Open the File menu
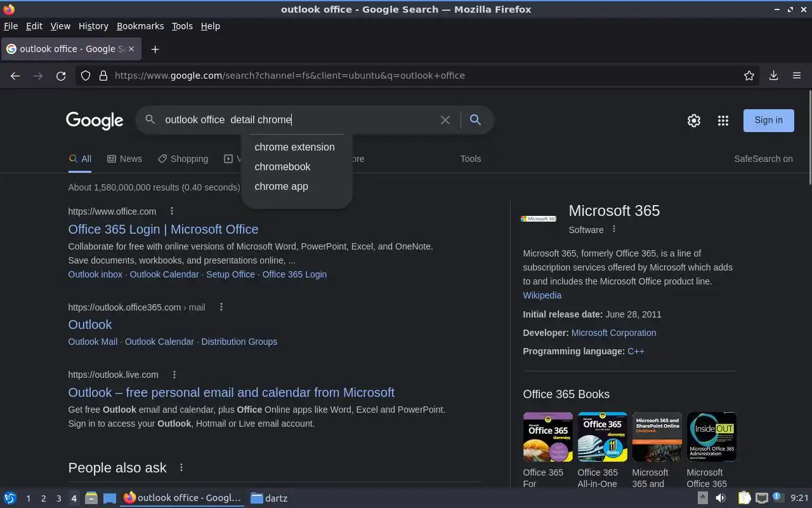The image size is (812, 508). pos(11,26)
